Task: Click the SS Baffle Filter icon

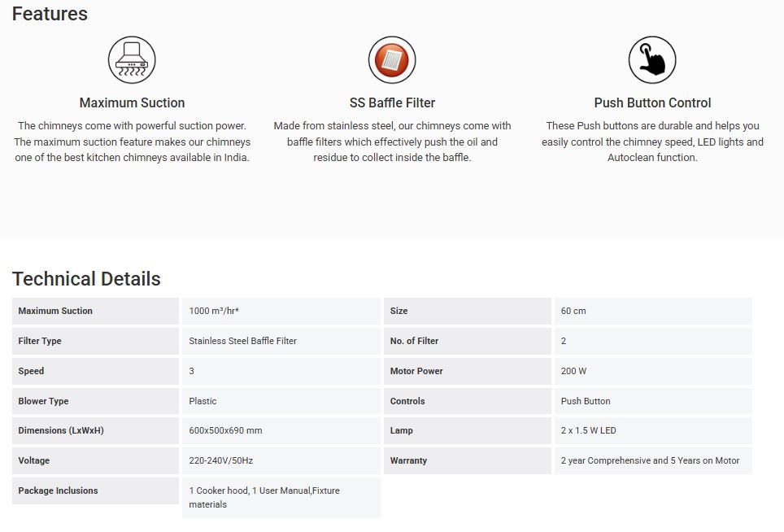Action: pos(392,59)
